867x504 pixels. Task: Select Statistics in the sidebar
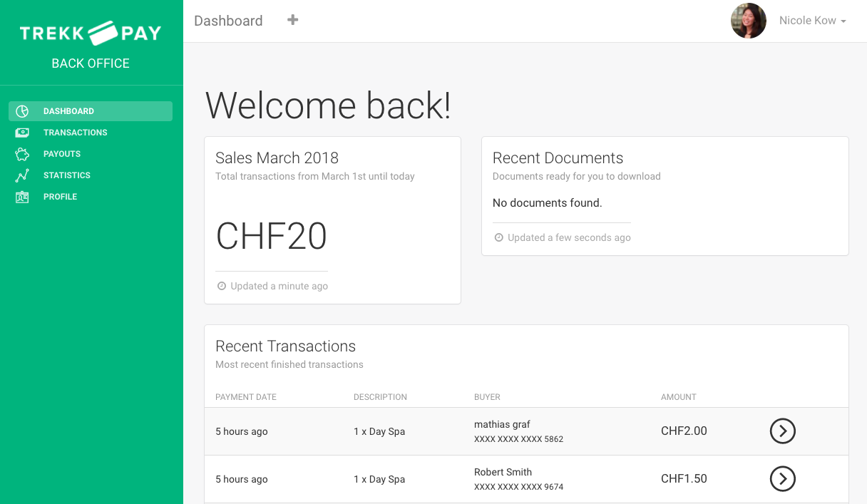pyautogui.click(x=67, y=175)
